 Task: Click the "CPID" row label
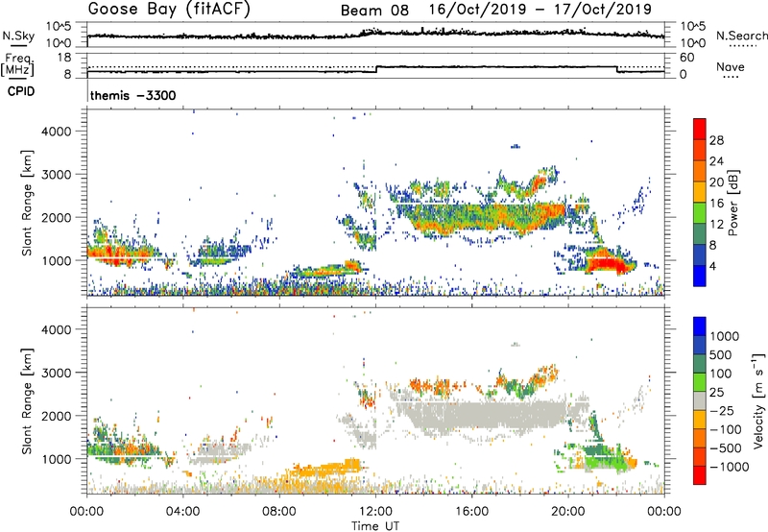coord(21,91)
